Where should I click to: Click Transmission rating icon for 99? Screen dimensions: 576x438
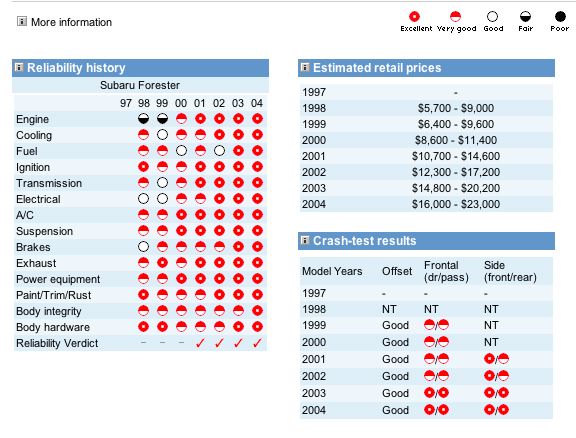(162, 183)
